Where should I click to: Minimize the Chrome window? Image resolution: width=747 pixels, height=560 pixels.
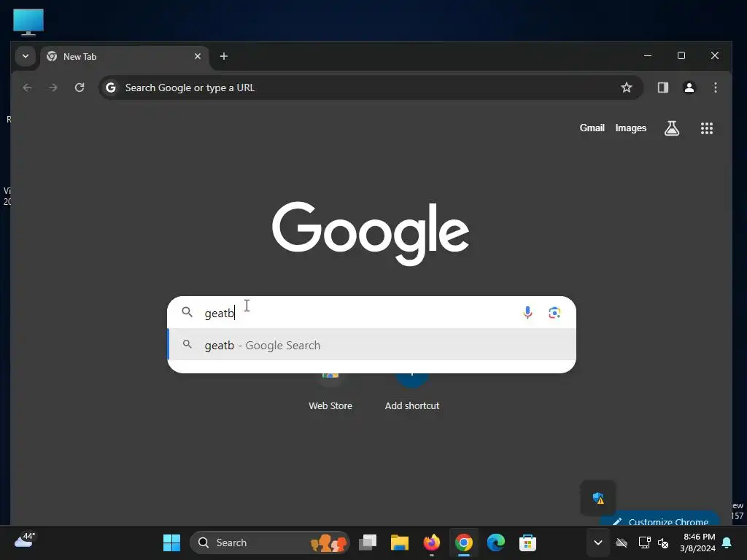648,55
